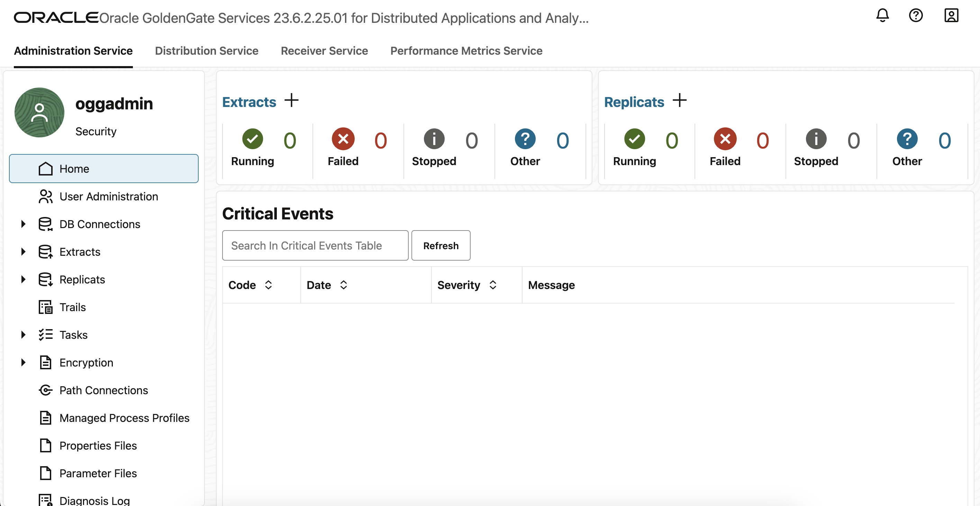Screen dimensions: 980x506
Task: Expand the DB Connections section
Action: coord(23,224)
